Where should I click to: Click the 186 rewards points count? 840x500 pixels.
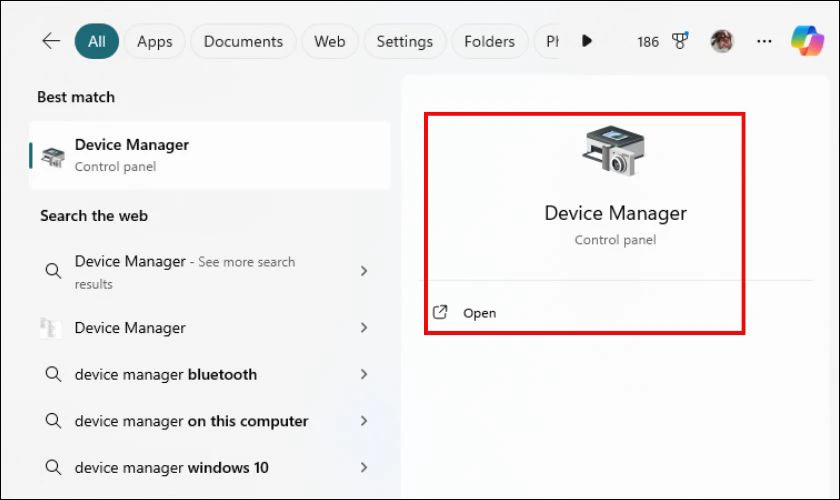pyautogui.click(x=648, y=42)
